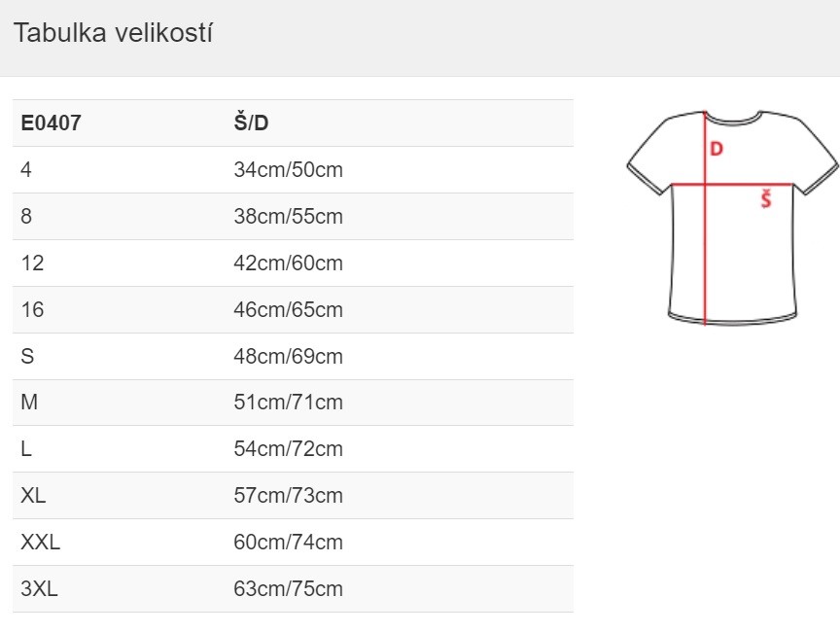Viewport: 840px width, 633px height.
Task: Click the T-shirt size diagram image
Action: coord(732,217)
